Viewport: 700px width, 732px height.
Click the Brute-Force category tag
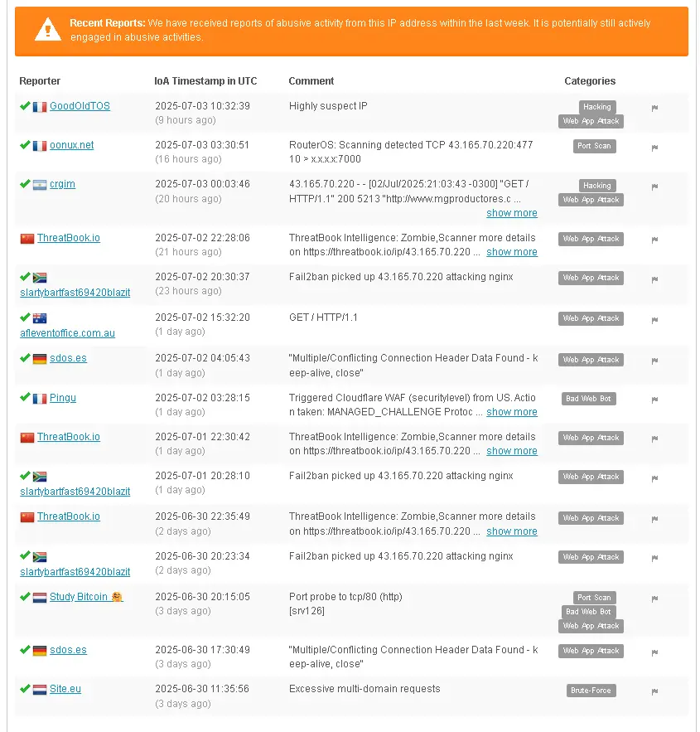click(591, 691)
